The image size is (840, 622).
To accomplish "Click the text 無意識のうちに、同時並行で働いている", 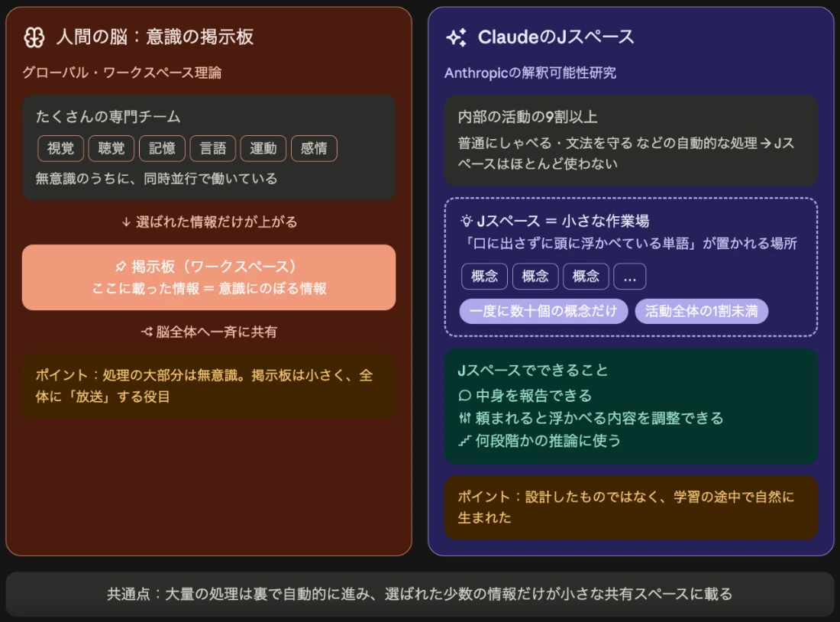I will [157, 179].
